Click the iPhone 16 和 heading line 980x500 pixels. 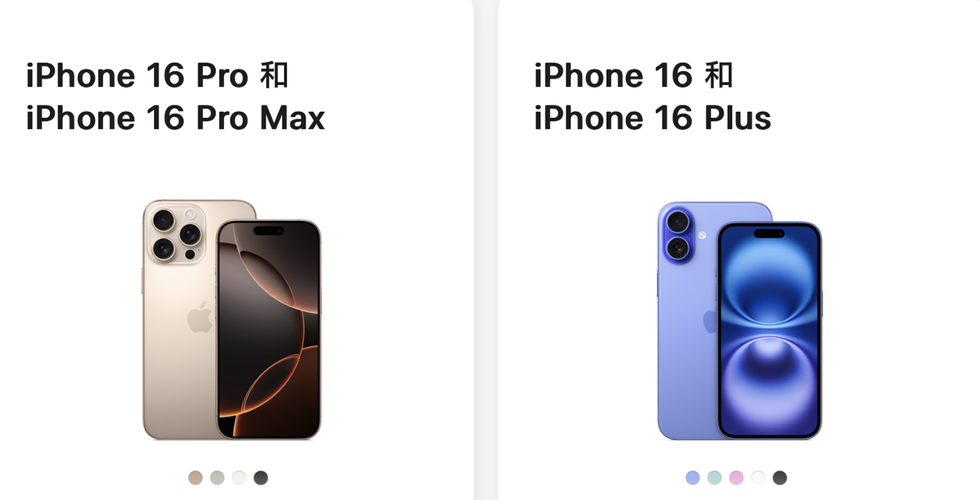pyautogui.click(x=634, y=75)
